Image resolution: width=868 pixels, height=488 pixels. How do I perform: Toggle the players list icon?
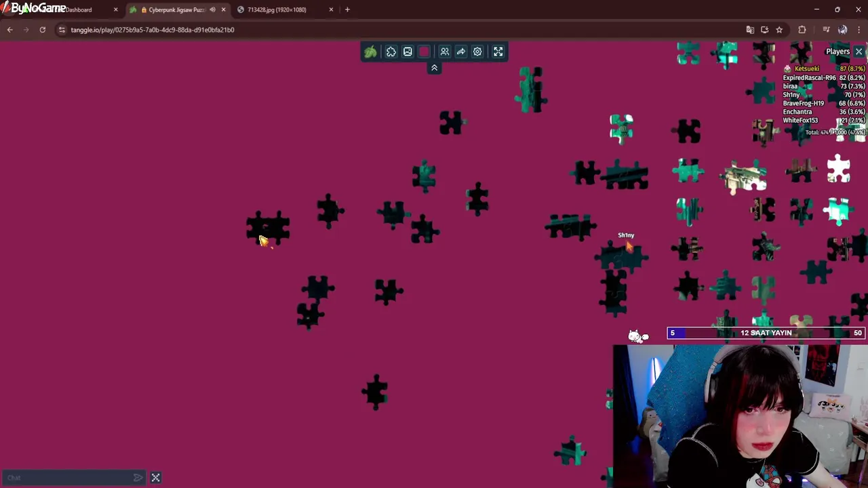click(445, 52)
